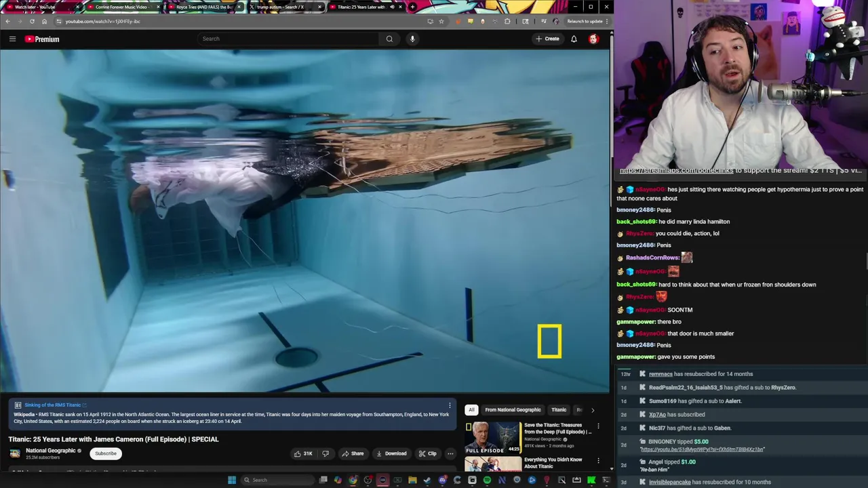
Task: Open the YouTube guide hamburger menu
Action: (12, 39)
